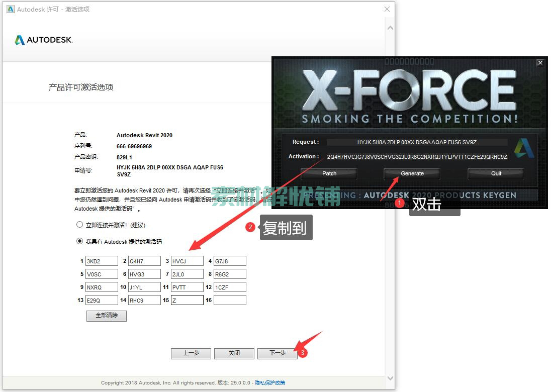Click the empty activation field 16
Image resolution: width=551 pixels, height=392 pixels.
click(x=230, y=300)
